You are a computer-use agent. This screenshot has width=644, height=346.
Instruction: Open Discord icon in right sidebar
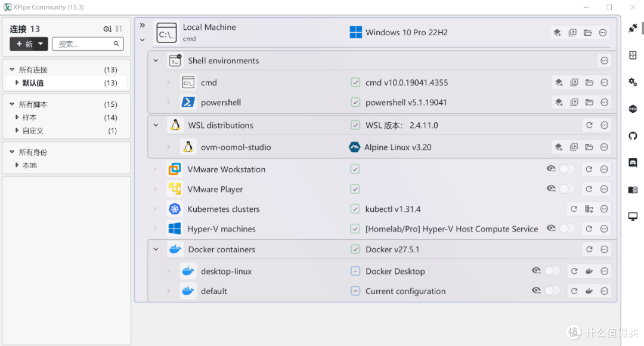(633, 163)
